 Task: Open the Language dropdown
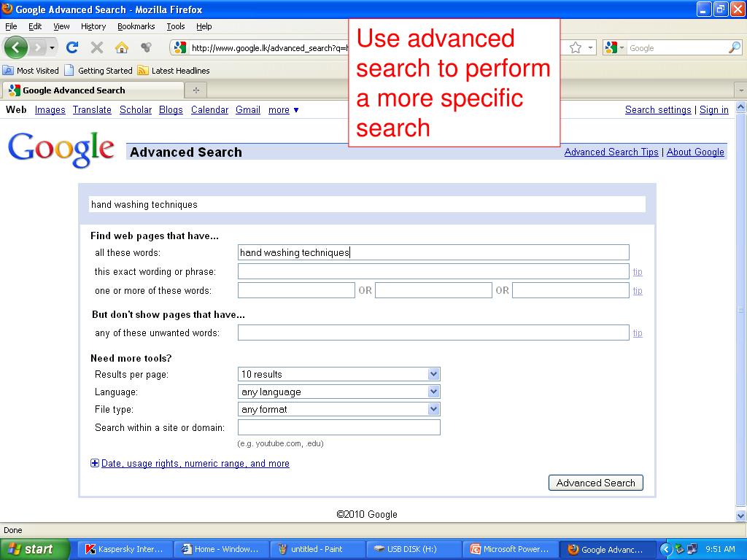[x=338, y=392]
